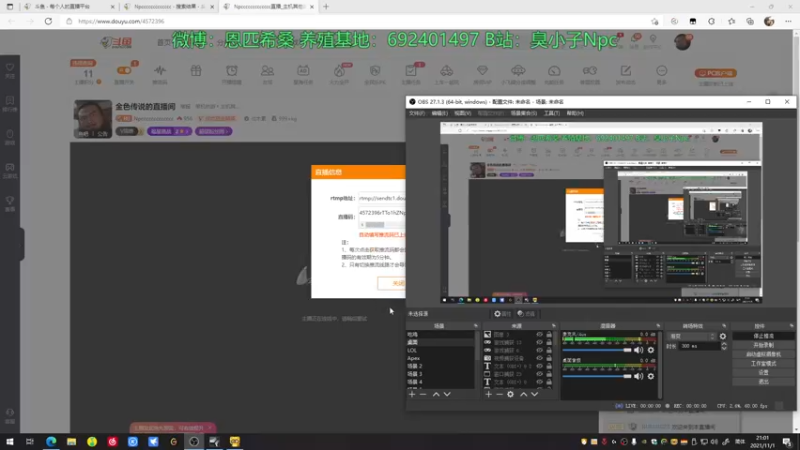The height and width of the screenshot is (450, 800).
Task: Toggle lock on 窗口捕获 23 source
Action: click(549, 374)
